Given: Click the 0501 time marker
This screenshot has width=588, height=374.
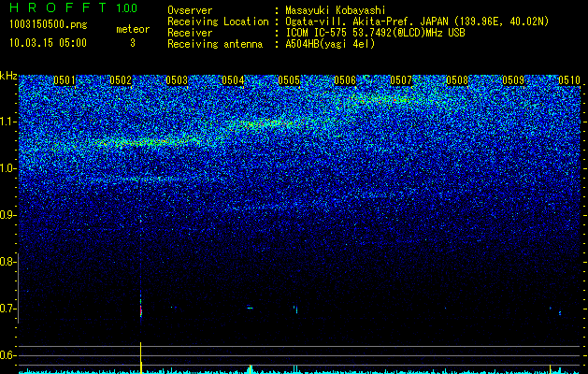Looking at the screenshot, I should pyautogui.click(x=65, y=80).
